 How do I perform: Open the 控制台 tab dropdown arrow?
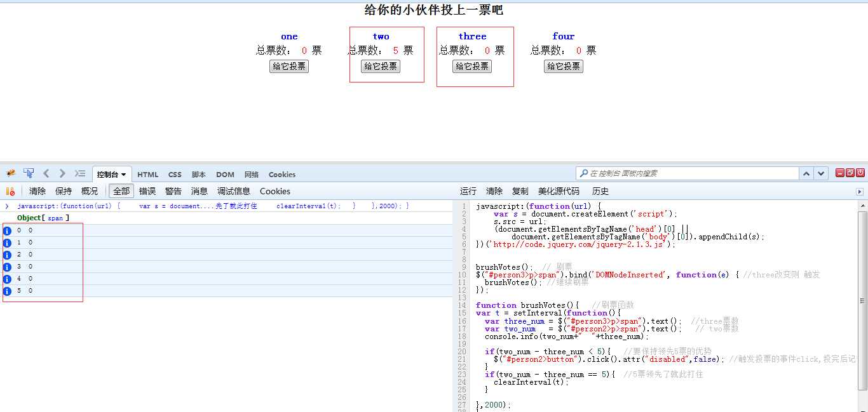(123, 175)
